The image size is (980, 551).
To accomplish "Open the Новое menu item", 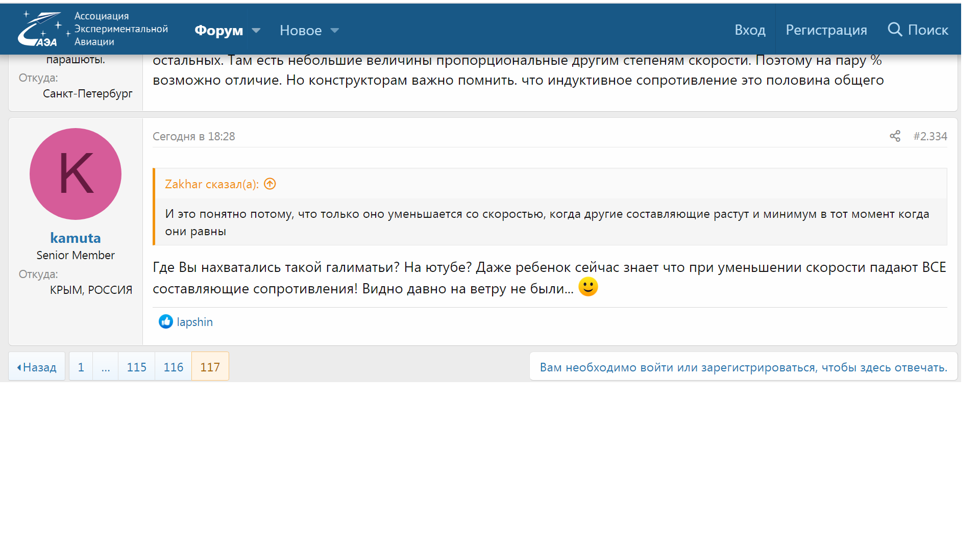I will pyautogui.click(x=300, y=31).
